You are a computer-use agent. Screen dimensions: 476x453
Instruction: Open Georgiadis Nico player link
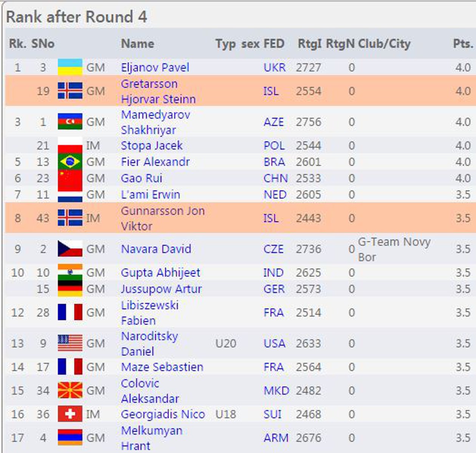[163, 414]
